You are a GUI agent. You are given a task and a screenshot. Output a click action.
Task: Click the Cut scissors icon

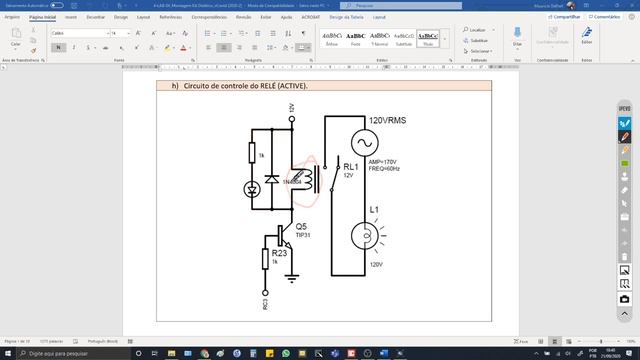33,30
